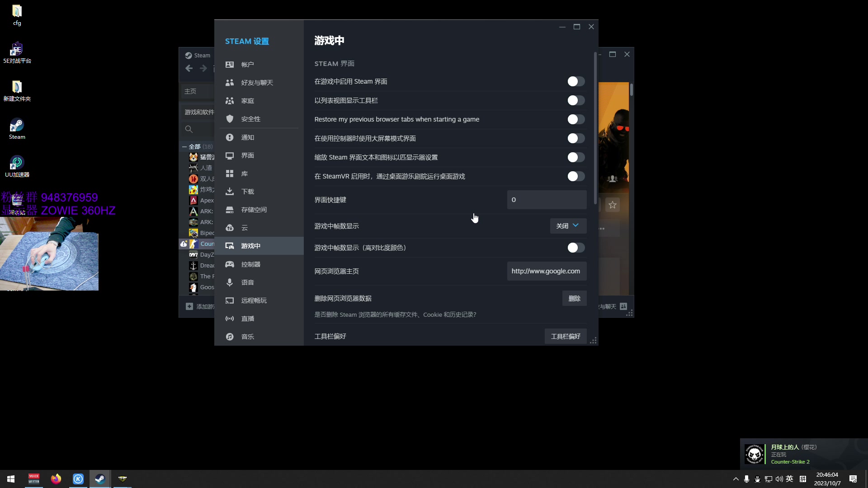The image size is (868, 488).
Task: Toggle 以列表视图显示工具栏
Action: [576, 100]
